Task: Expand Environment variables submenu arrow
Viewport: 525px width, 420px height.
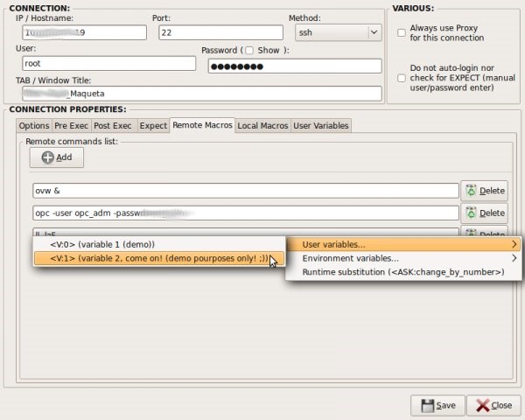Action: (514, 258)
